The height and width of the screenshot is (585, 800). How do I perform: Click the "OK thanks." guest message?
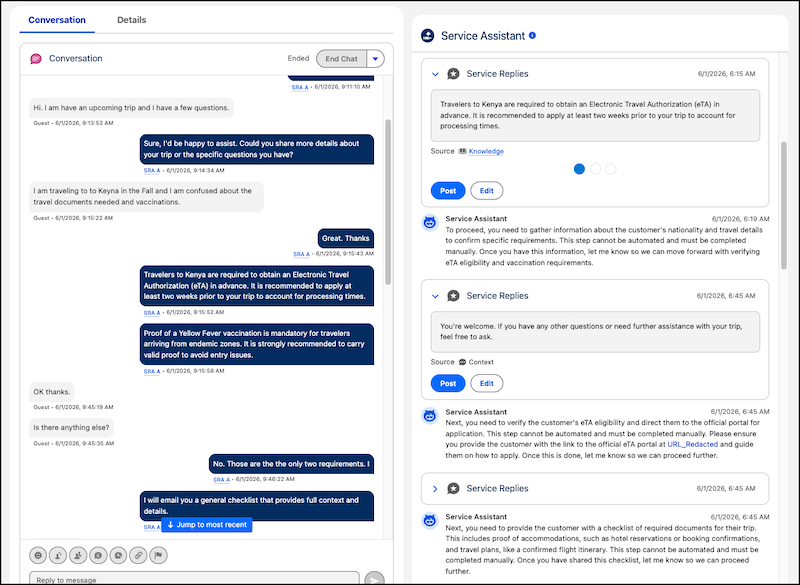coord(52,392)
